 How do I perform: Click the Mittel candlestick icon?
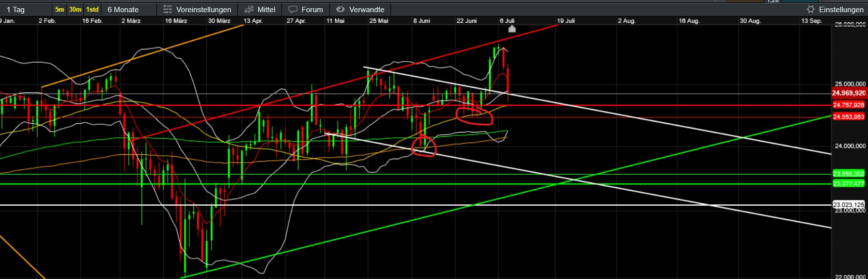tap(249, 10)
